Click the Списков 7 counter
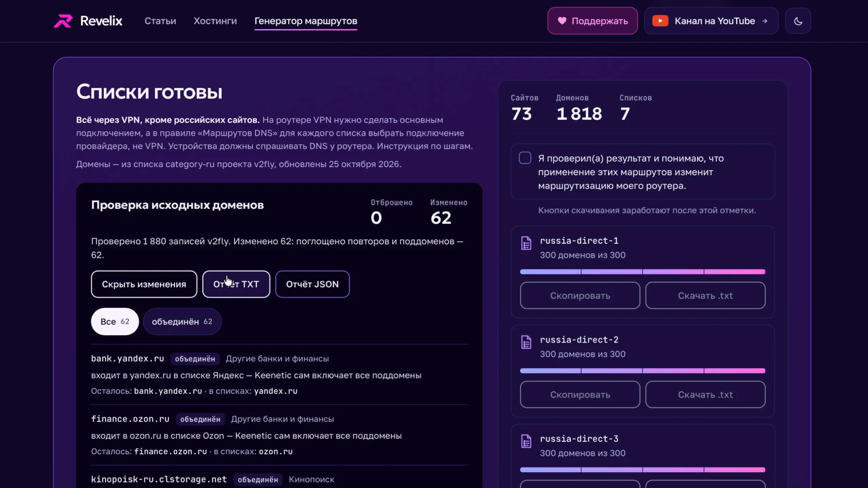Screen dimensions: 868x488 tap(636, 108)
